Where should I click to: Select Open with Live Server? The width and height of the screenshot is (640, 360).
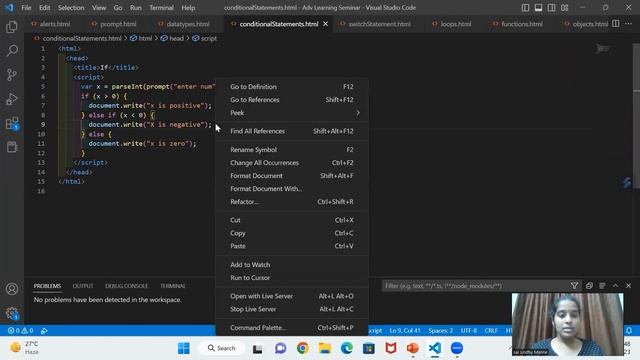click(x=292, y=296)
